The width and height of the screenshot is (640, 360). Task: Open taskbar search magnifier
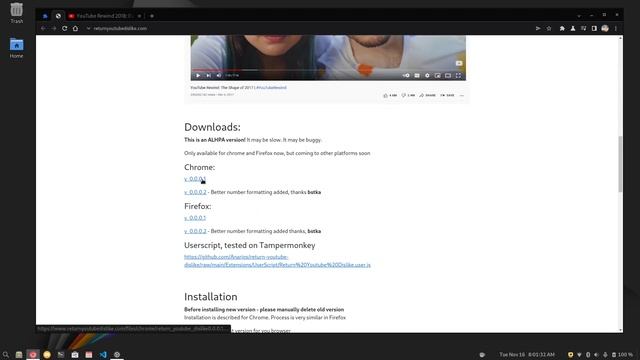[5, 355]
